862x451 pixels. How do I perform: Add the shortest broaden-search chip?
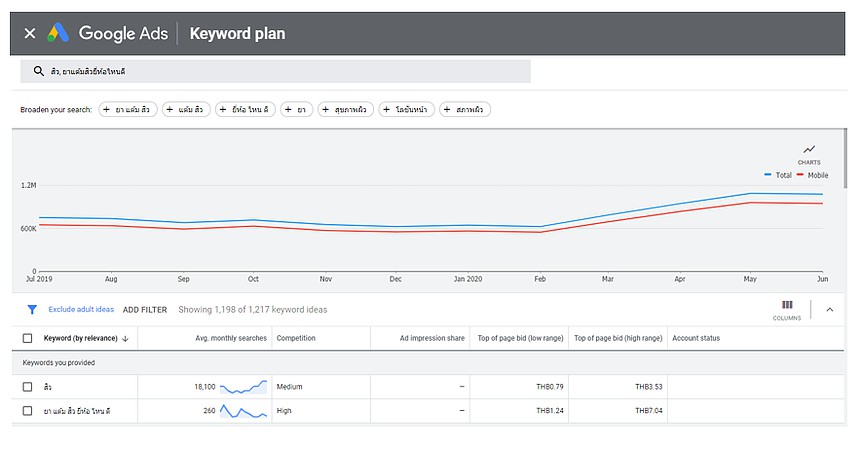[297, 109]
